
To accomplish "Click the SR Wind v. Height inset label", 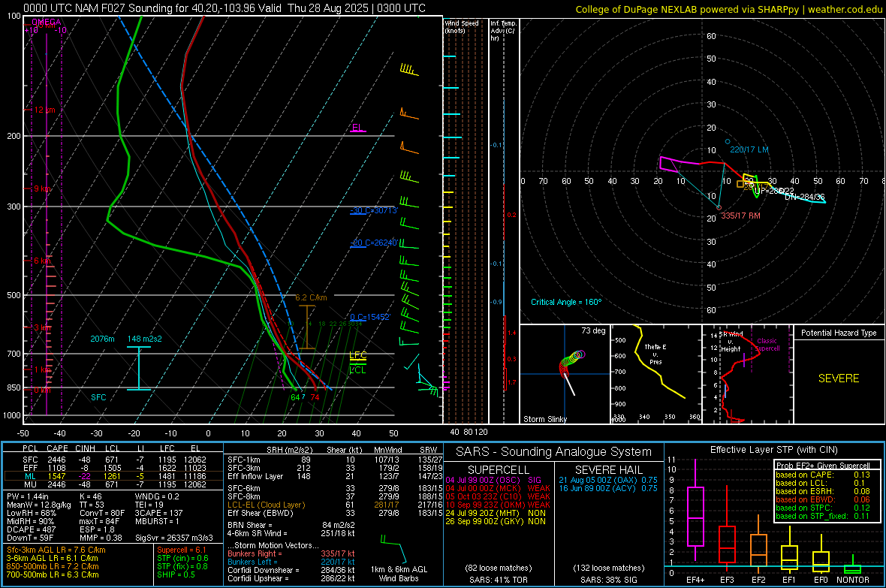I will pyautogui.click(x=730, y=342).
